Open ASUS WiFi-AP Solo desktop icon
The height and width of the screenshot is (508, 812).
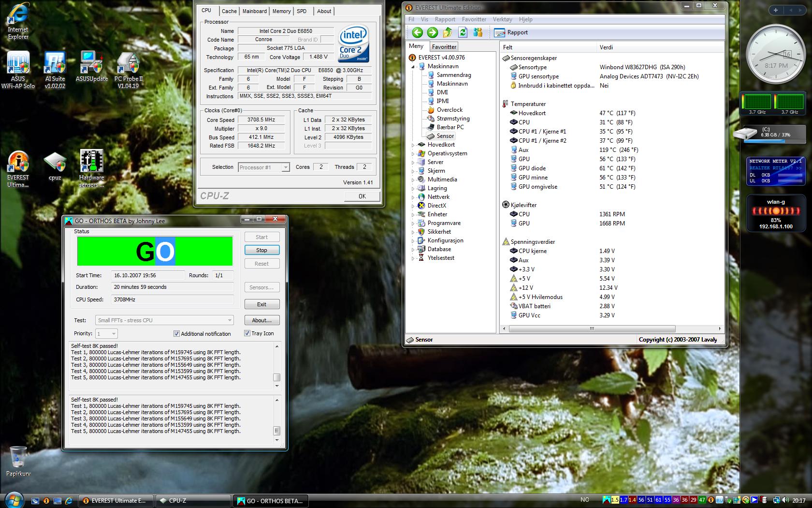18,70
